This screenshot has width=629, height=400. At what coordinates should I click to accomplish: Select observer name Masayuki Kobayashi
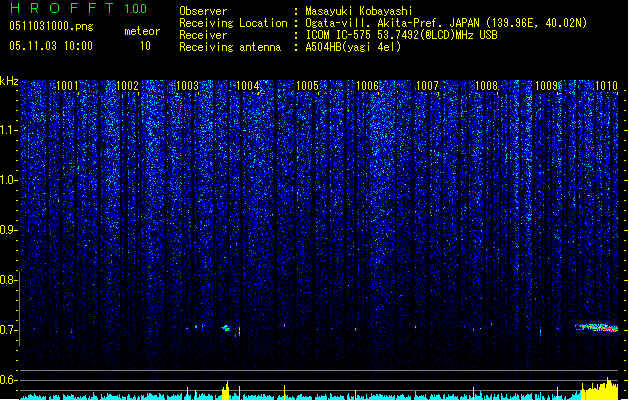[x=359, y=11]
